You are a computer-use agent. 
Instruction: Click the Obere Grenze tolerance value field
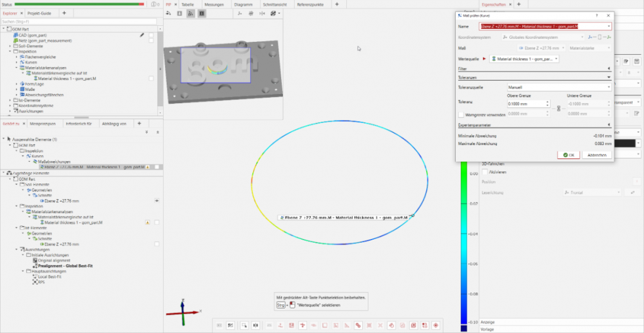[525, 103]
